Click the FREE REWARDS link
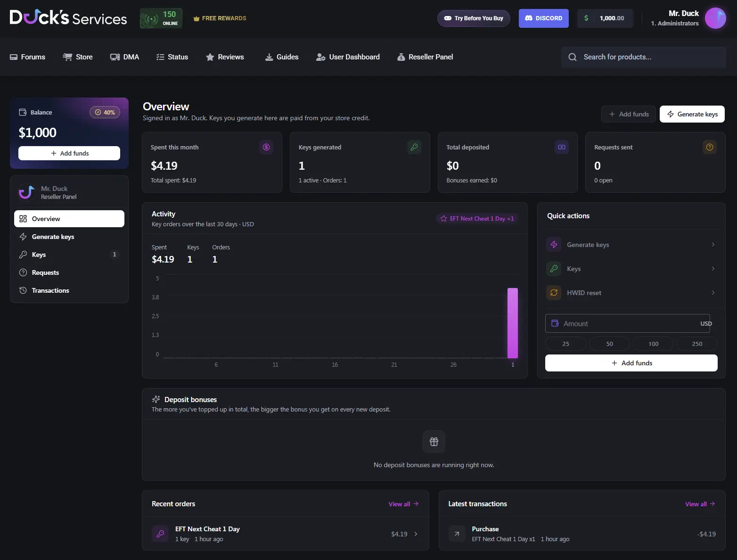 [x=220, y=18]
